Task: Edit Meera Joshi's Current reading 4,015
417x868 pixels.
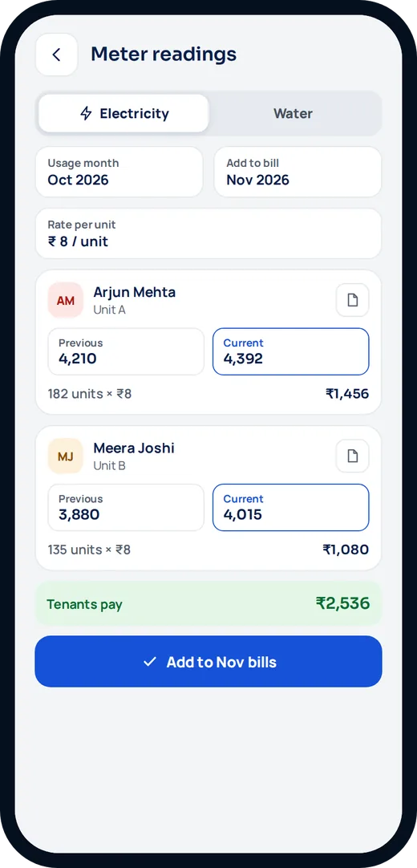Action: 291,508
